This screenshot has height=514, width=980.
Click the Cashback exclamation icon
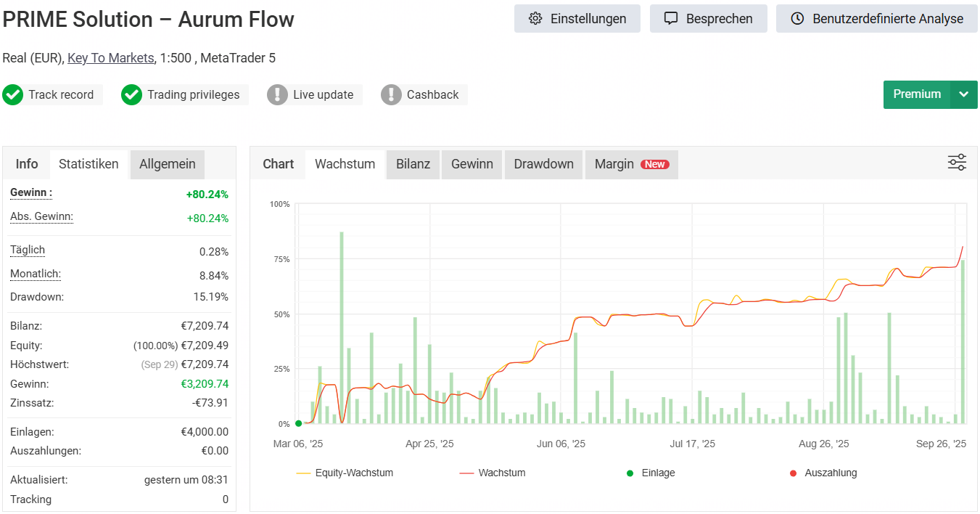pyautogui.click(x=391, y=95)
